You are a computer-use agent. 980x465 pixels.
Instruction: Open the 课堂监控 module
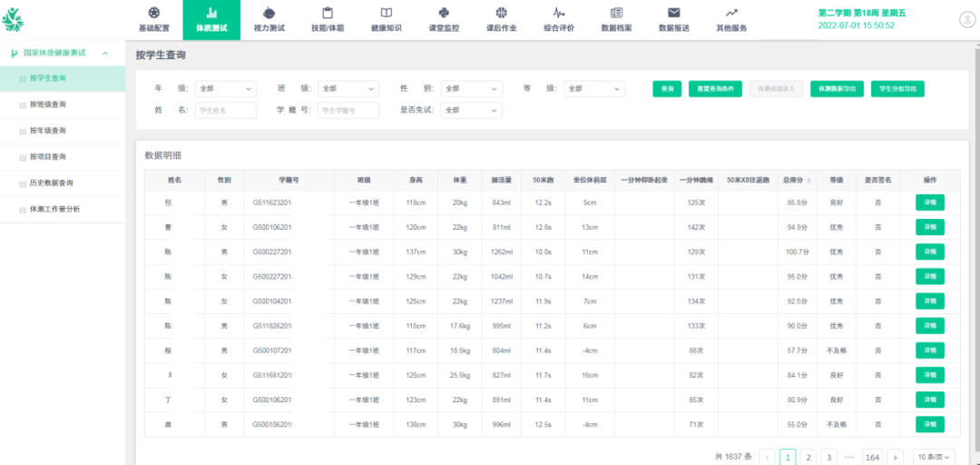coord(444,20)
